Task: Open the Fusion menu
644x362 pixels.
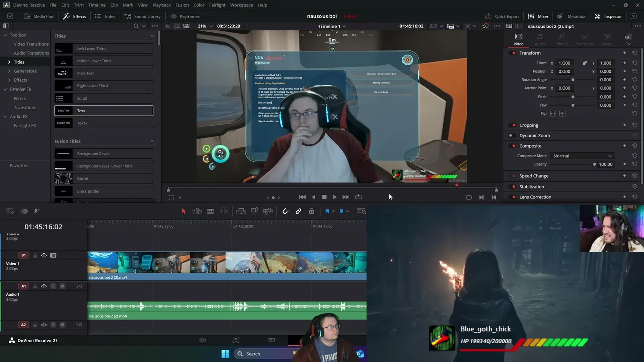Action: coord(182,5)
